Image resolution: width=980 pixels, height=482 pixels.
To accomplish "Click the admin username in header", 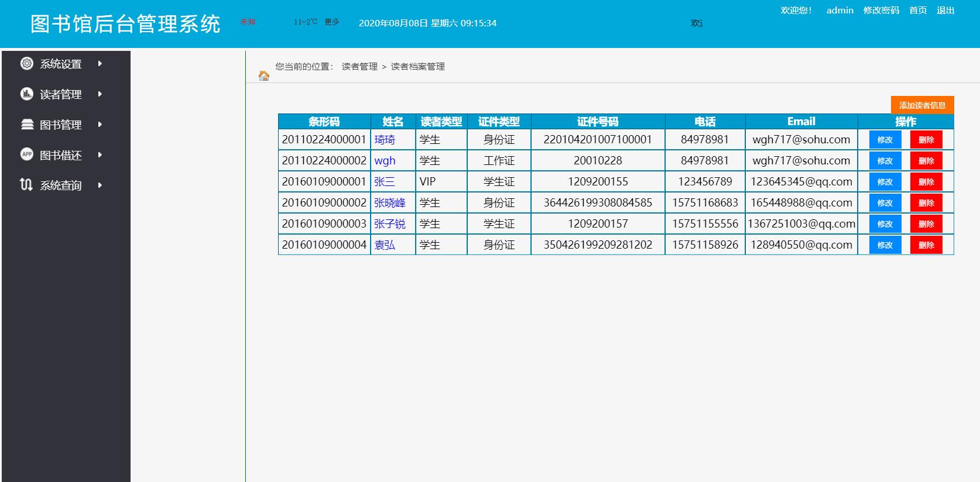I will click(840, 10).
